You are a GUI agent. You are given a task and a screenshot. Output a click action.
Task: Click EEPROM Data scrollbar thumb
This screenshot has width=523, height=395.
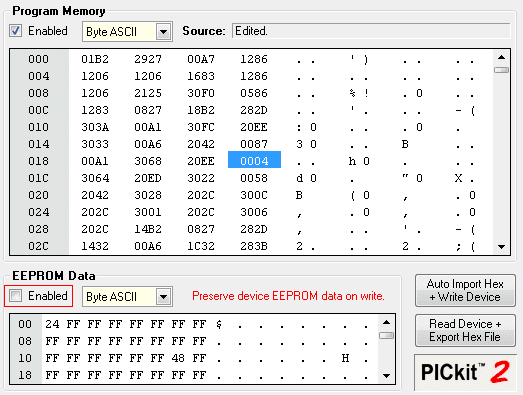click(x=386, y=336)
